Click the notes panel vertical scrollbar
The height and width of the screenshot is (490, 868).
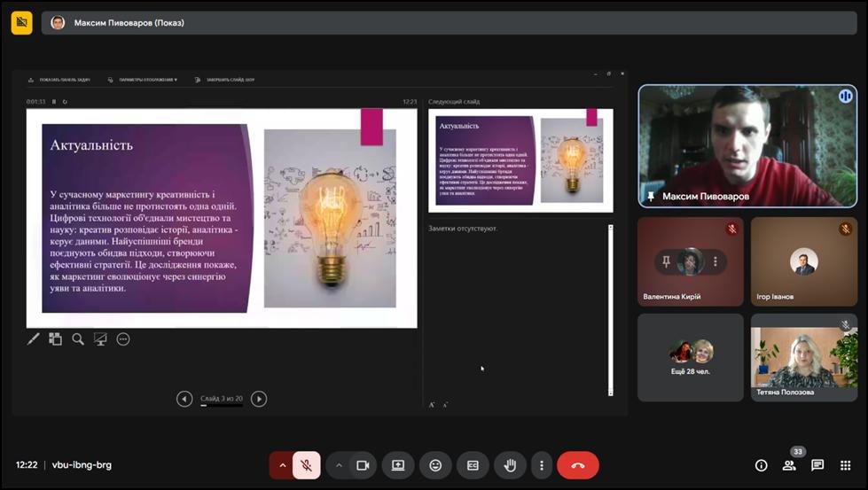(610, 310)
